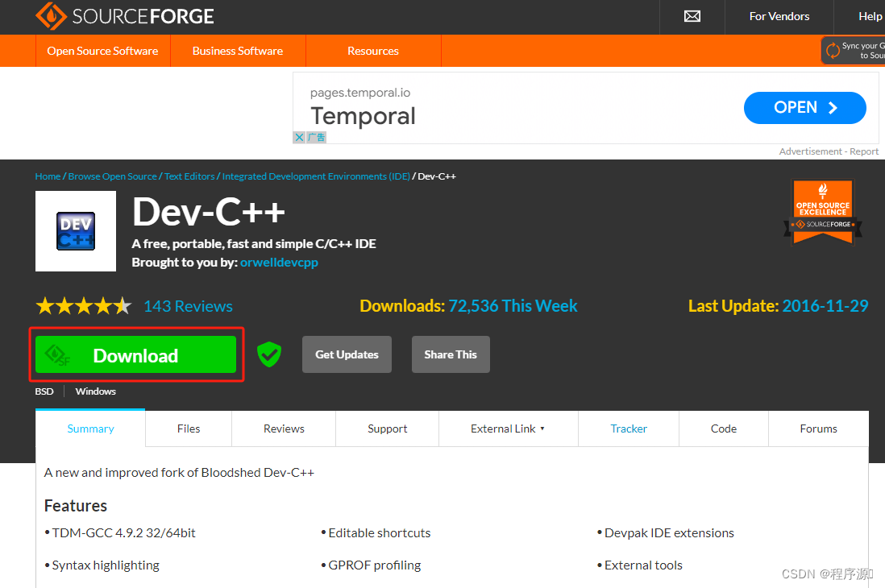
Task: Click the Dev-C++ application thumbnail icon
Action: pos(75,230)
